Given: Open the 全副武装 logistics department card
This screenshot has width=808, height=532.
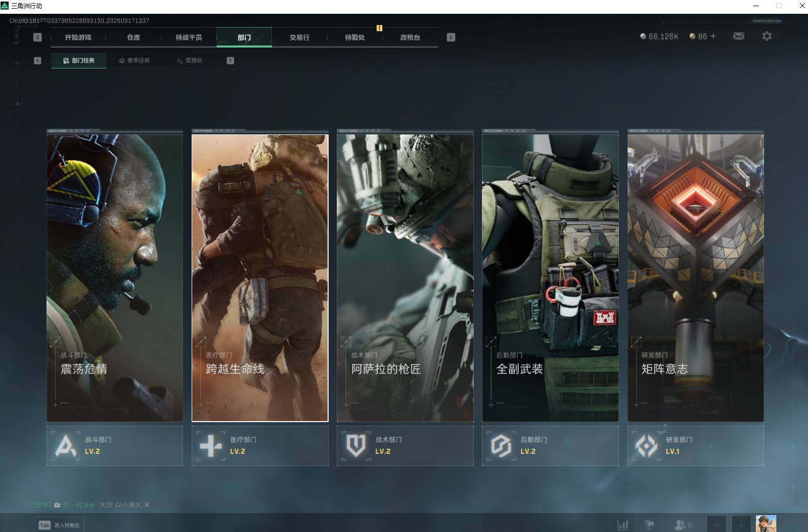Looking at the screenshot, I should (550, 278).
